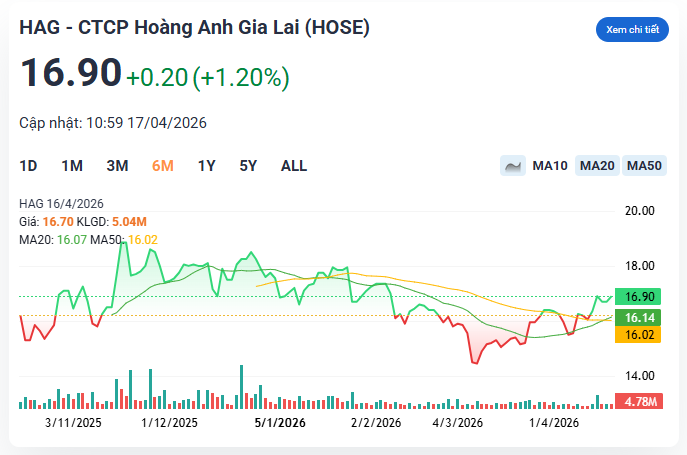
Task: Toggle the MA50 moving average line
Action: click(x=645, y=166)
